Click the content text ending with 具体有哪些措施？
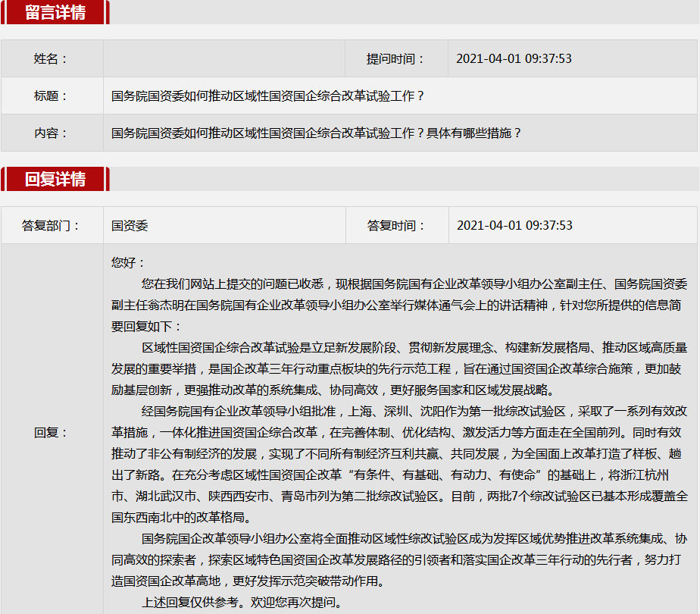This screenshot has width=700, height=614. (317, 133)
